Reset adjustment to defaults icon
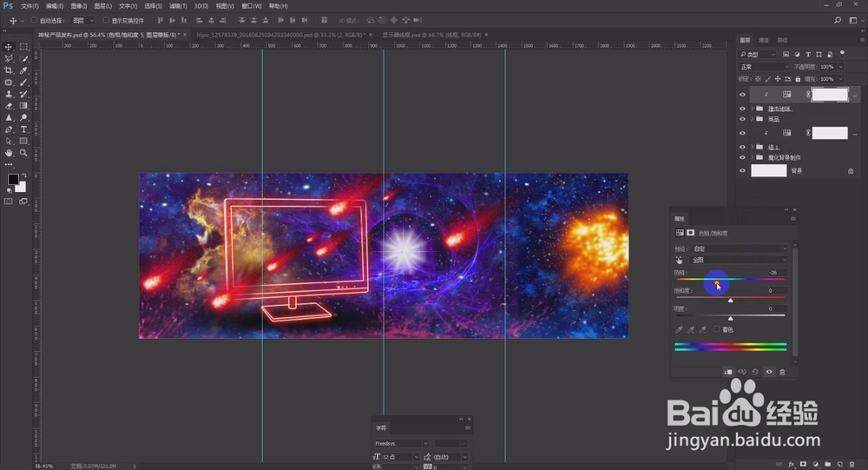 [755, 372]
